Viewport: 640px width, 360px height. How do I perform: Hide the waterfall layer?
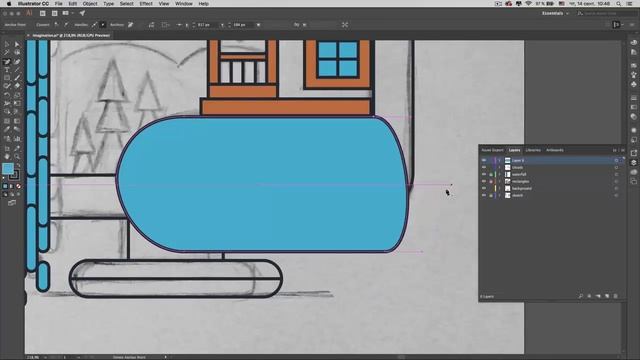pos(484,174)
